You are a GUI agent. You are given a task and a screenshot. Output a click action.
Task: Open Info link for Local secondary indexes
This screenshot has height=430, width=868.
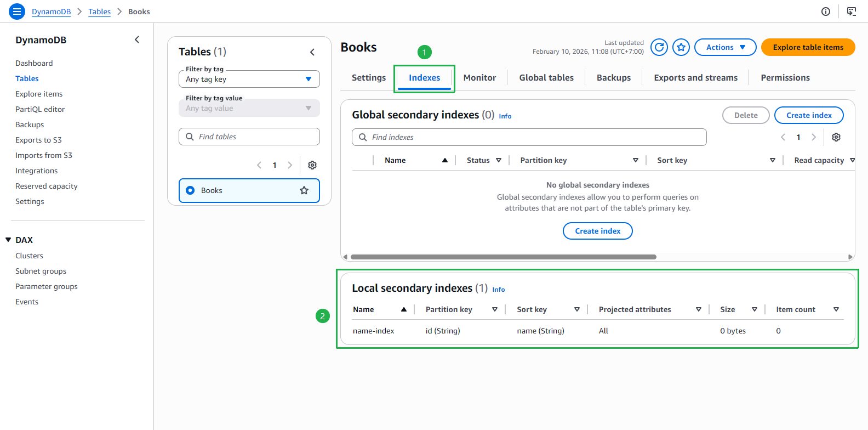[499, 290]
